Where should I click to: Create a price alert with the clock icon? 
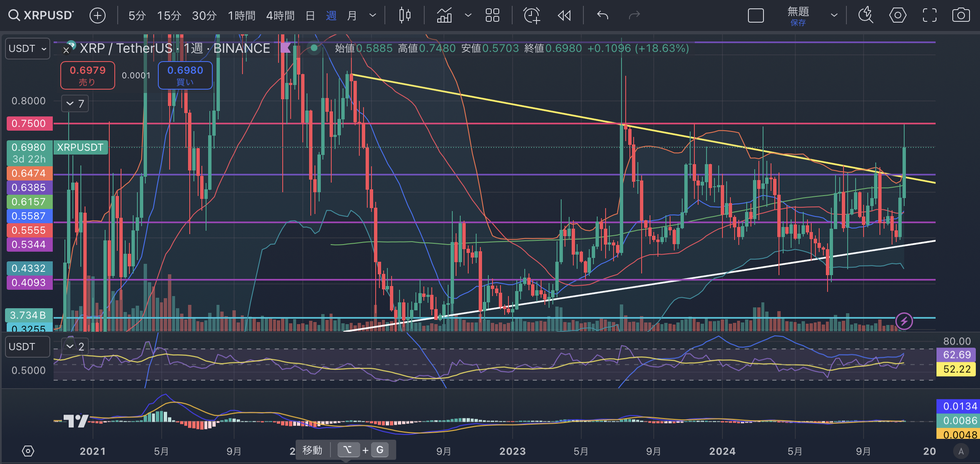click(531, 15)
